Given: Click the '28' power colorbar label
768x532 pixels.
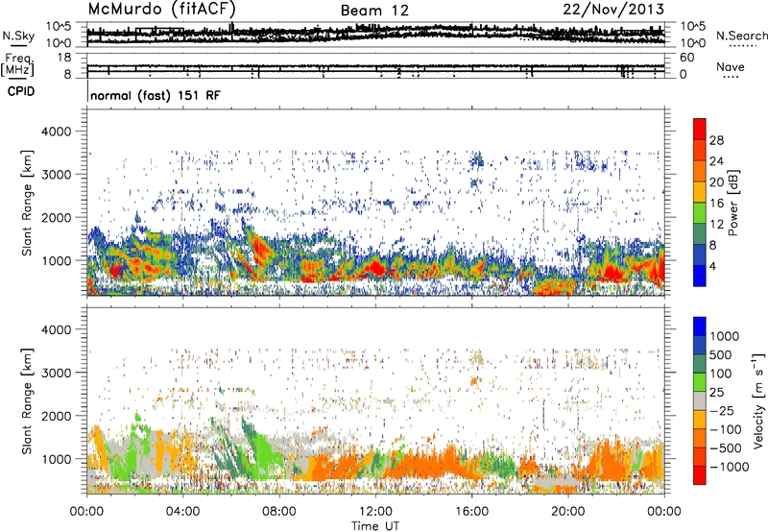Looking at the screenshot, I should click(716, 140).
